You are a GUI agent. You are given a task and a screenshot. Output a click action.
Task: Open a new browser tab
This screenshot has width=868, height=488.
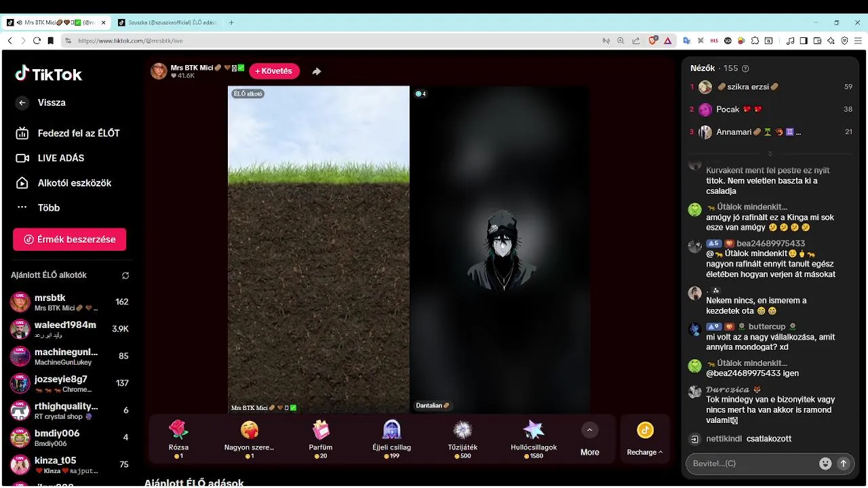coord(231,22)
